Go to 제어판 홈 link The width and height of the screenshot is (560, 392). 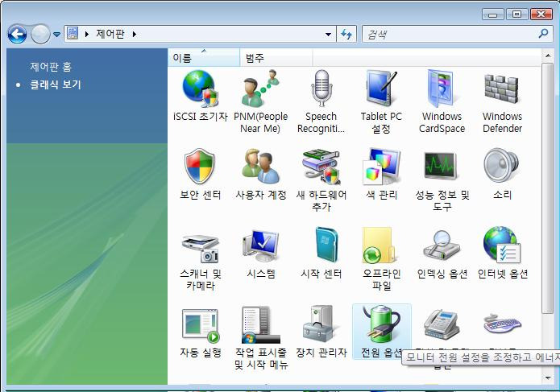point(51,67)
